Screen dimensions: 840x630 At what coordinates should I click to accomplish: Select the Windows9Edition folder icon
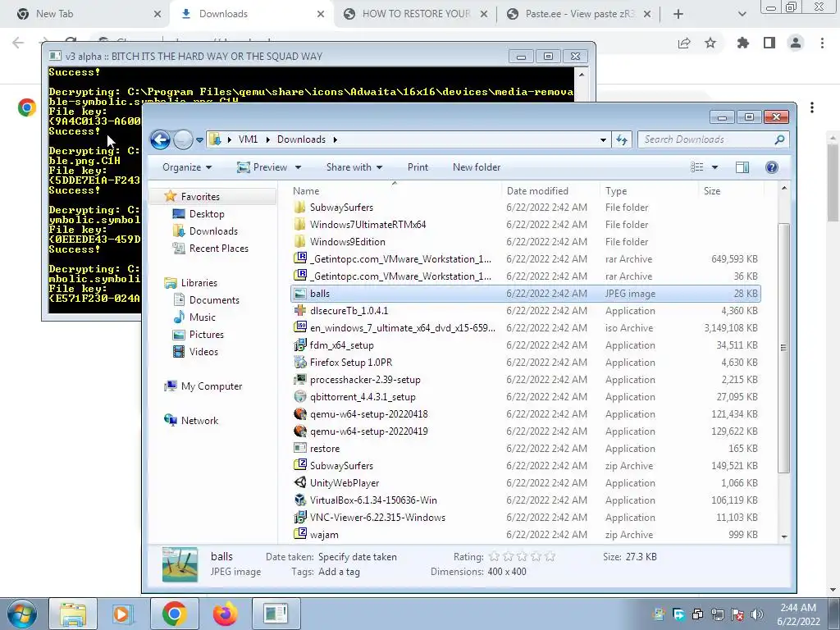(300, 242)
